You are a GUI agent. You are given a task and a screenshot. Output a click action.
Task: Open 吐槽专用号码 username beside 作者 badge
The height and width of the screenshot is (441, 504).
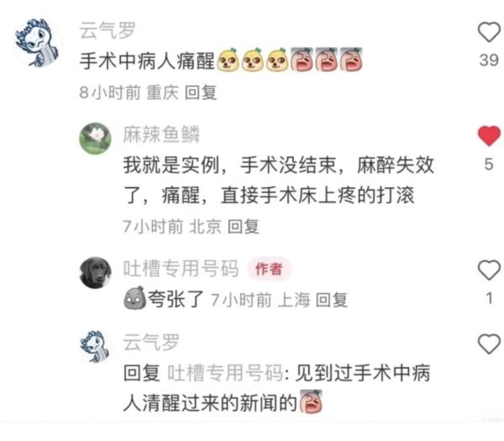click(x=181, y=269)
